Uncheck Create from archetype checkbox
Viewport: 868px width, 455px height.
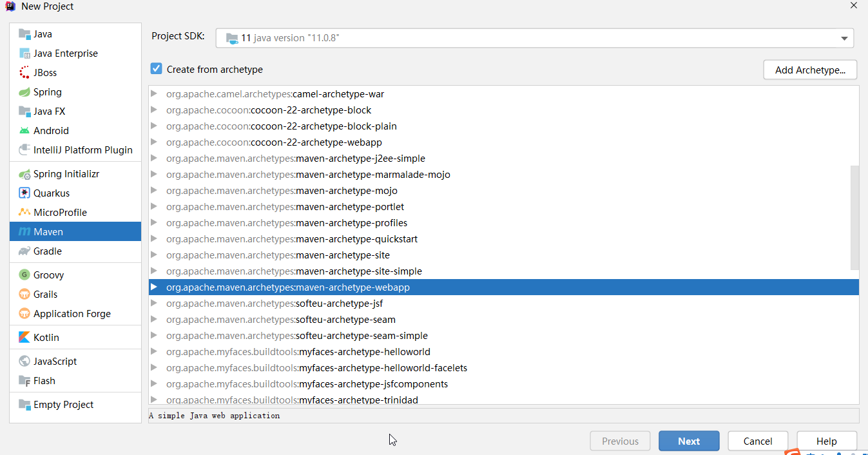(x=157, y=69)
